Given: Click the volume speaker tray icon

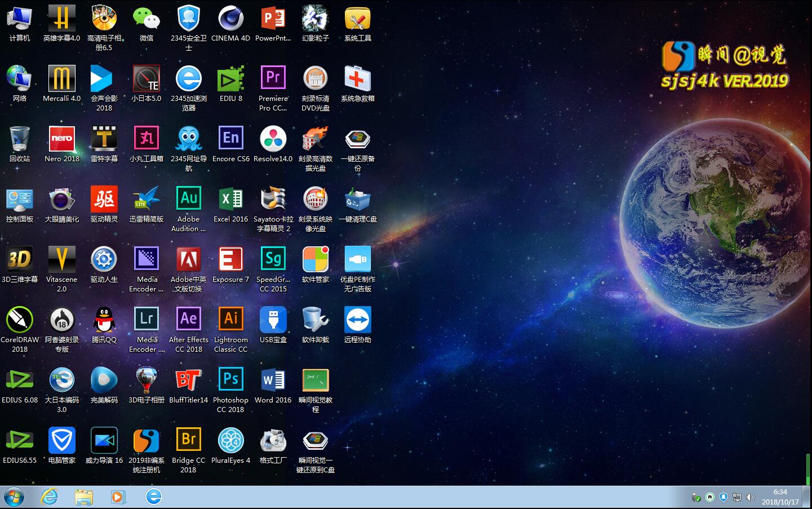Looking at the screenshot, I should (x=750, y=497).
